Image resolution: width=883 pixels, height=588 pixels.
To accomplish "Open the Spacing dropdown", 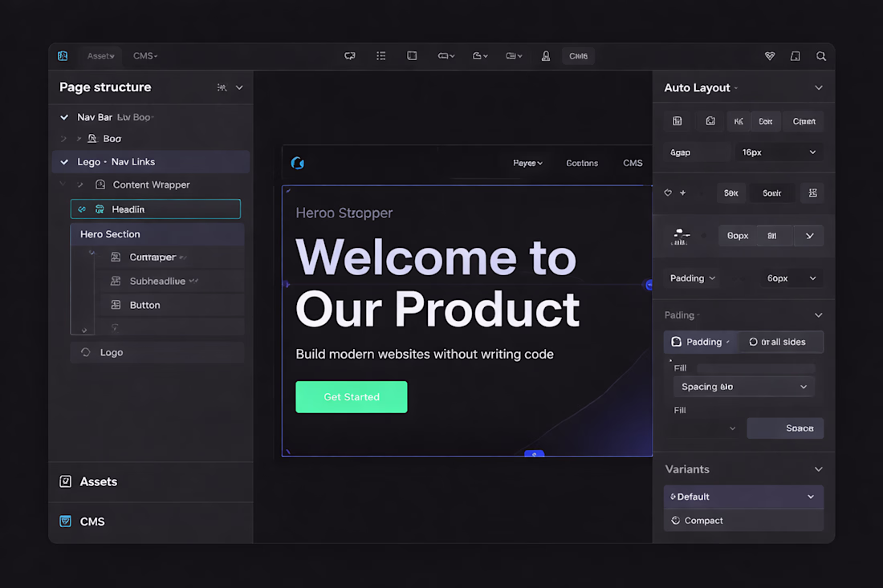I will (x=743, y=387).
